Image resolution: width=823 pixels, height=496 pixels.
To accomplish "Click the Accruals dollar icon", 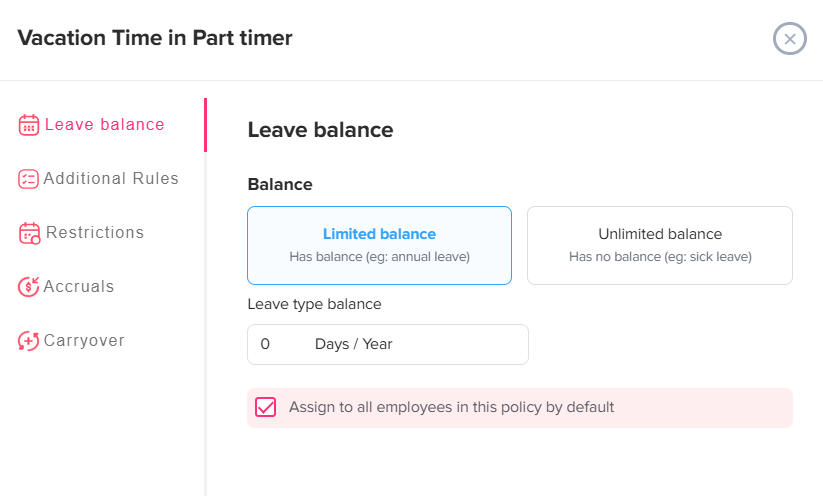I will click(x=29, y=287).
